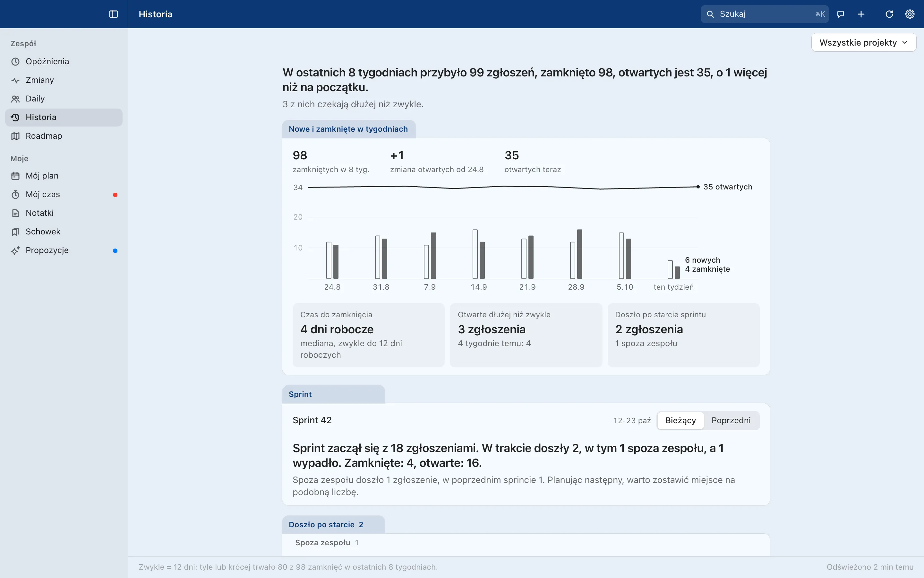Open the comments speech bubble icon
The width and height of the screenshot is (924, 578).
[x=840, y=14]
